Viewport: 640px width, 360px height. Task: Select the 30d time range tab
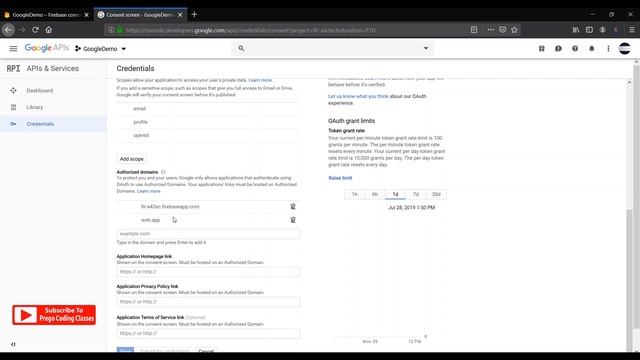tap(436, 194)
